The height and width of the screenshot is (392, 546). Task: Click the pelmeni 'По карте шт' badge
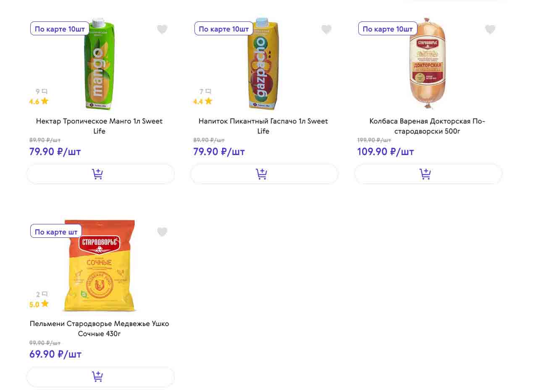point(56,232)
